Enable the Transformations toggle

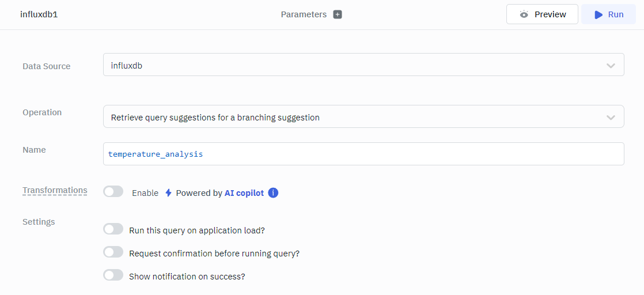coord(113,192)
